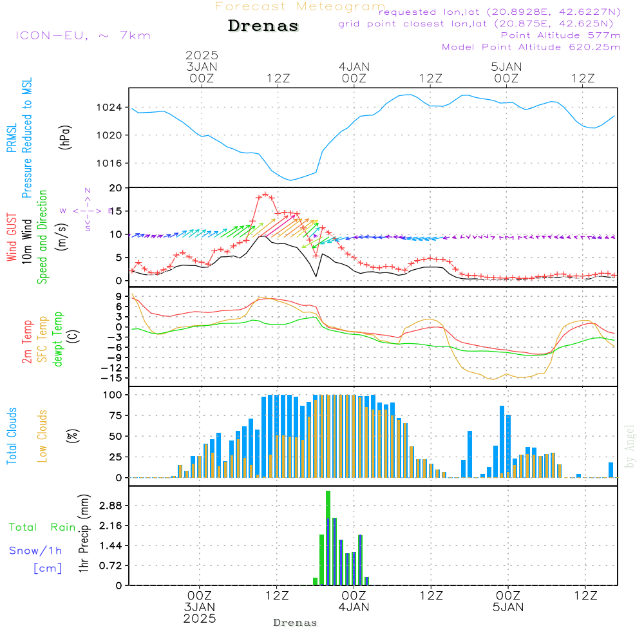Click the 'Forecast Meteogram' heading
Screen dimensions: 644x644
(300, 6)
